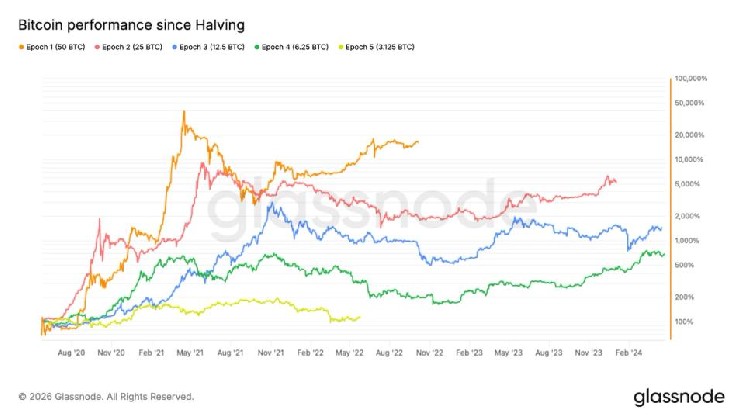Screen dimensions: 745x419
Task: Toggle Epoch 2 (25 BTC) legend entry
Action: click(x=127, y=47)
